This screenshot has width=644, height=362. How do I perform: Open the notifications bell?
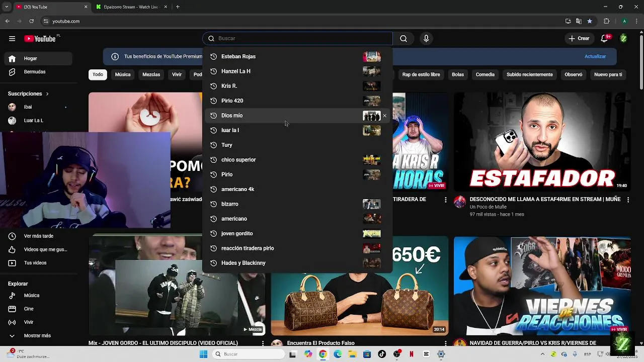click(605, 39)
